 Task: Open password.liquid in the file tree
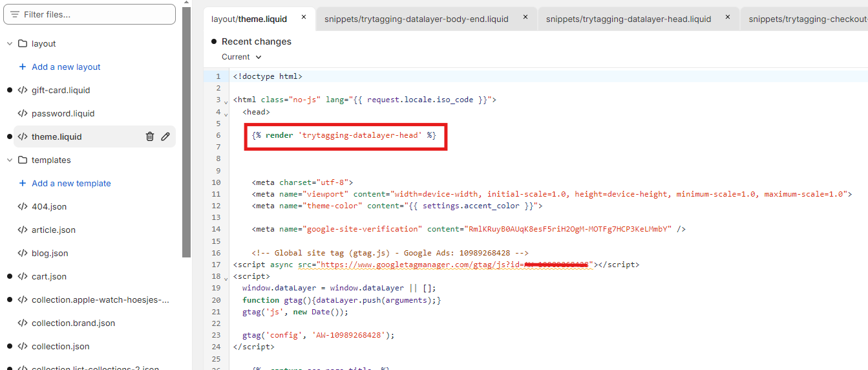tap(63, 113)
